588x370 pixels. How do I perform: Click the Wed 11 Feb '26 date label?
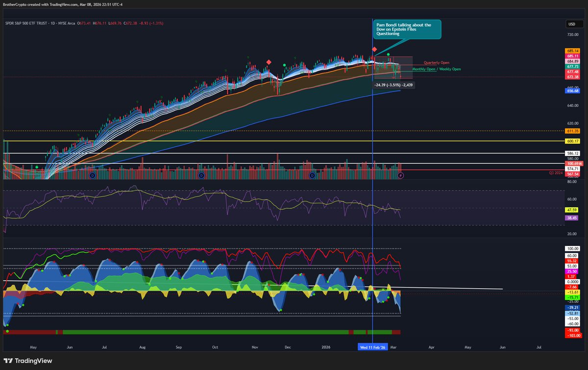pyautogui.click(x=372, y=347)
